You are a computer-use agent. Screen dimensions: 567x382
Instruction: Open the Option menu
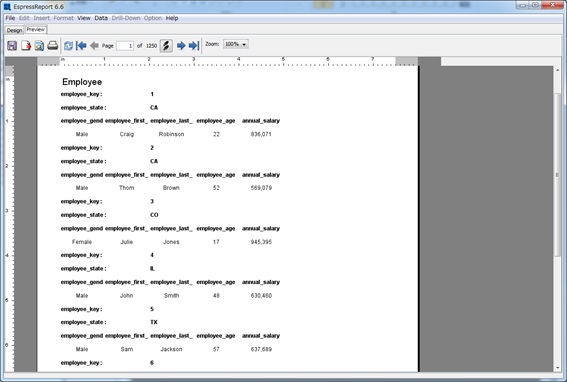point(153,18)
